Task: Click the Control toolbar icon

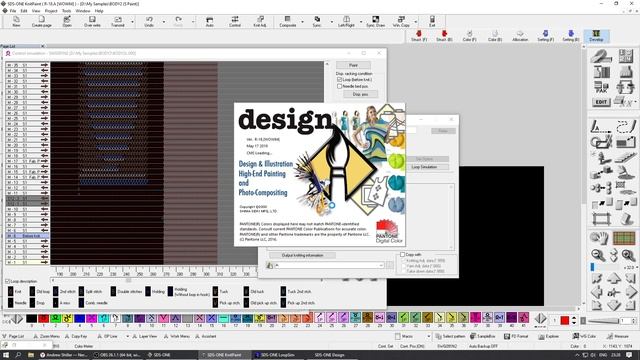Action: point(235,21)
